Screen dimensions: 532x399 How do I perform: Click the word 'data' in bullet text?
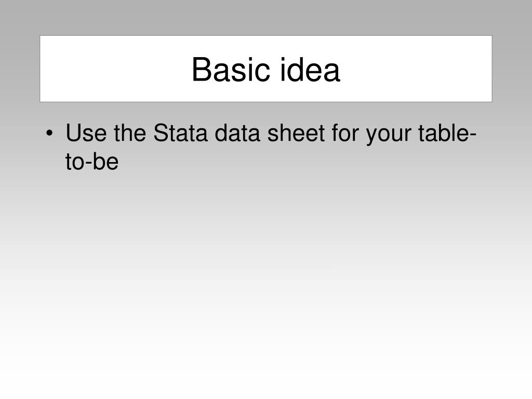coord(237,132)
